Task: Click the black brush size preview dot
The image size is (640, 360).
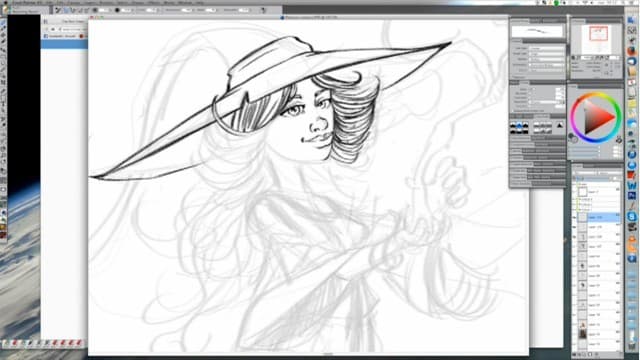Action: (117, 10)
